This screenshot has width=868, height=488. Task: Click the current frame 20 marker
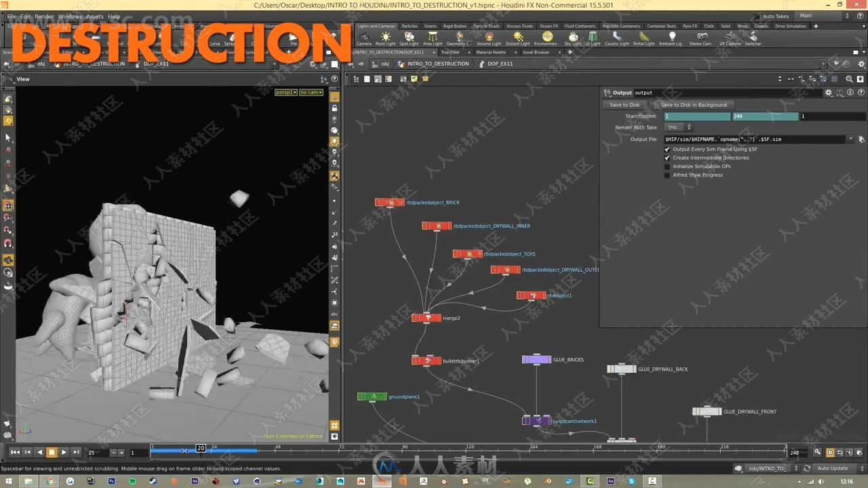201,448
